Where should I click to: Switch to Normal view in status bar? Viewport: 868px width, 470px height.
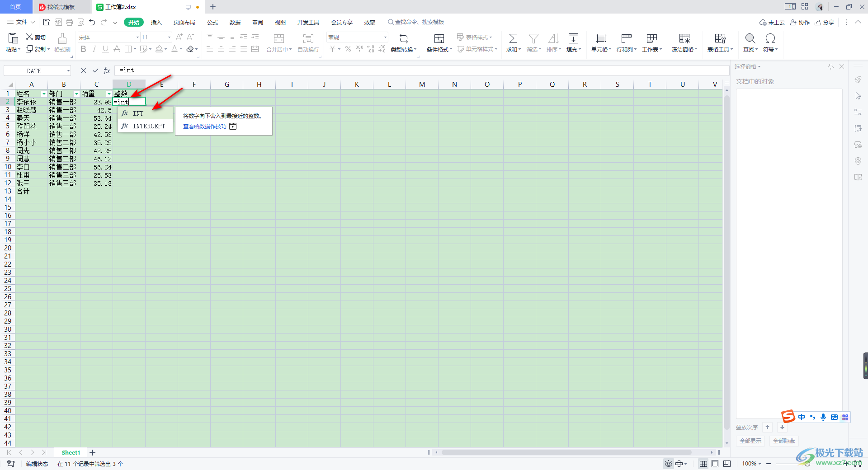(x=703, y=464)
